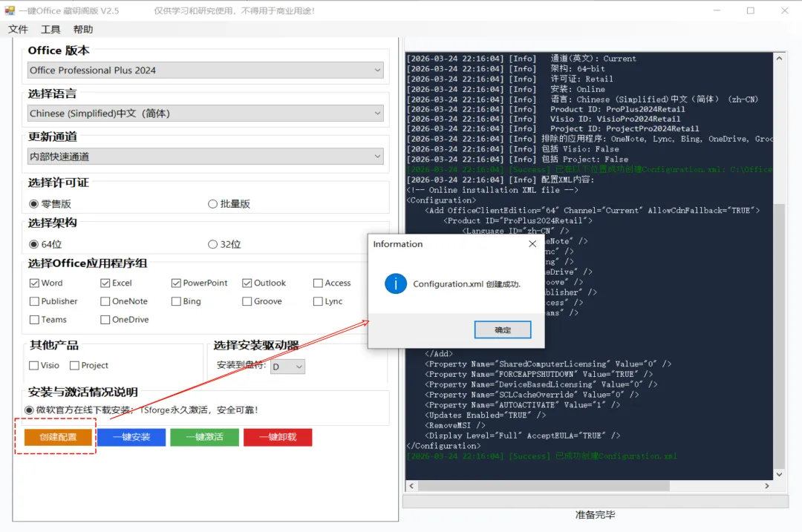Viewport: 802px width, 532px height.
Task: Click the 'Project ID: ProjectPro2024Retail' log line
Action: (553, 129)
